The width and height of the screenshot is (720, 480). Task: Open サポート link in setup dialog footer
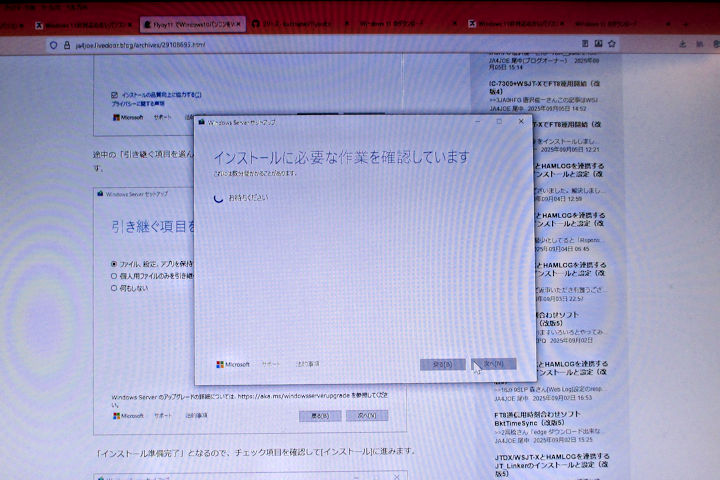pos(271,364)
